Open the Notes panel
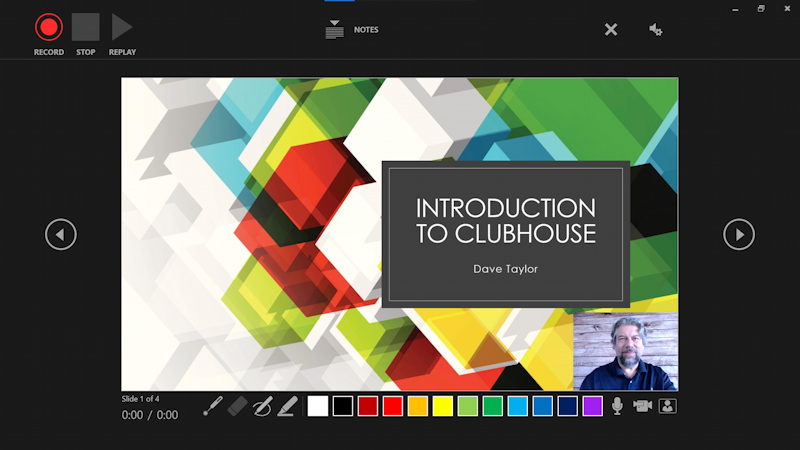800x450 pixels. tap(352, 30)
